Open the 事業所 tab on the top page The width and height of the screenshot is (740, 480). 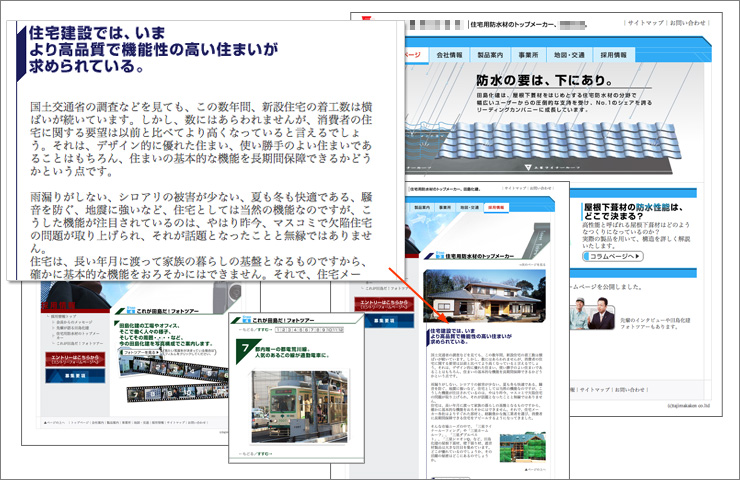pyautogui.click(x=528, y=55)
